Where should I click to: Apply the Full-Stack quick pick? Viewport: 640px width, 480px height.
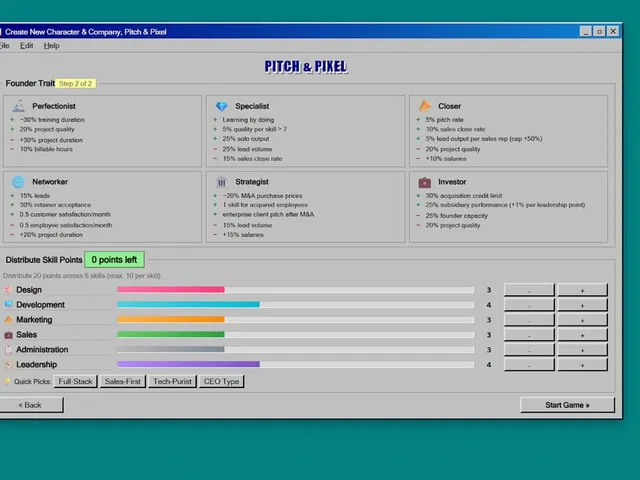tap(76, 381)
